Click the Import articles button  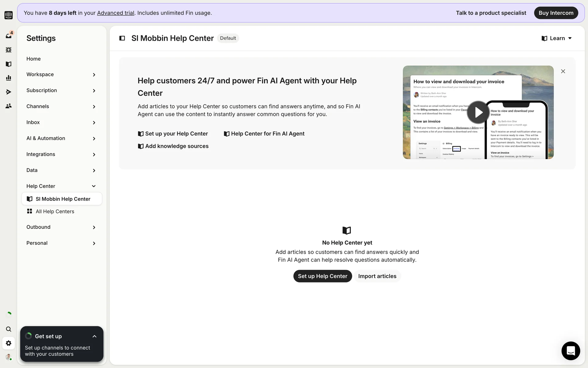377,276
